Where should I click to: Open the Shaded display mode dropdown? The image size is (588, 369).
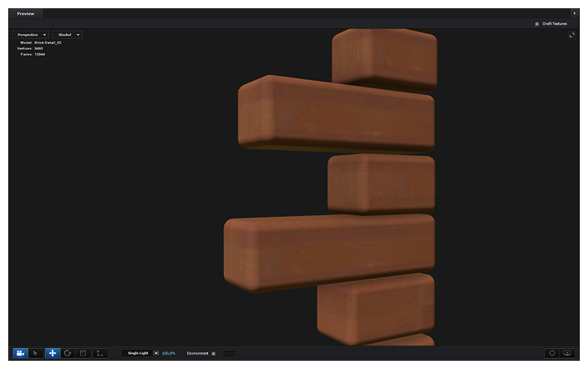[x=67, y=35]
